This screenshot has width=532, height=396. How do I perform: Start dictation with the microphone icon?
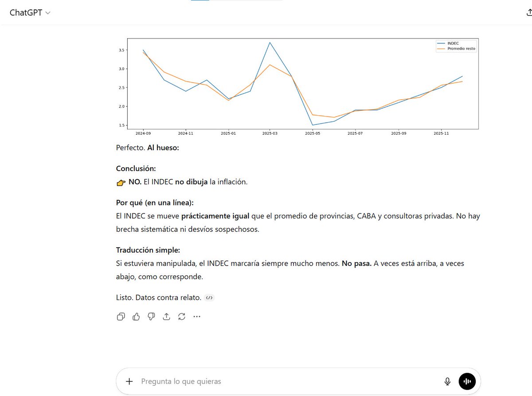(447, 381)
